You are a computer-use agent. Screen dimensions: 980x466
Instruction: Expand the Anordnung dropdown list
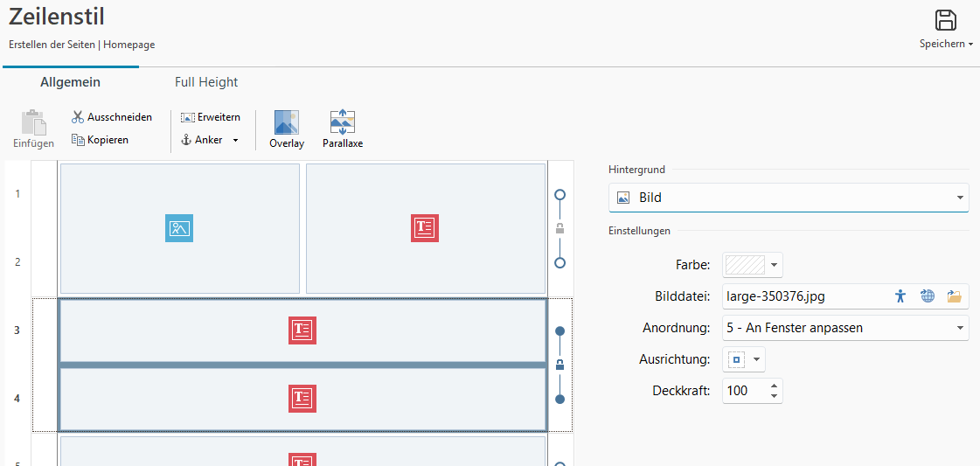[845, 328]
